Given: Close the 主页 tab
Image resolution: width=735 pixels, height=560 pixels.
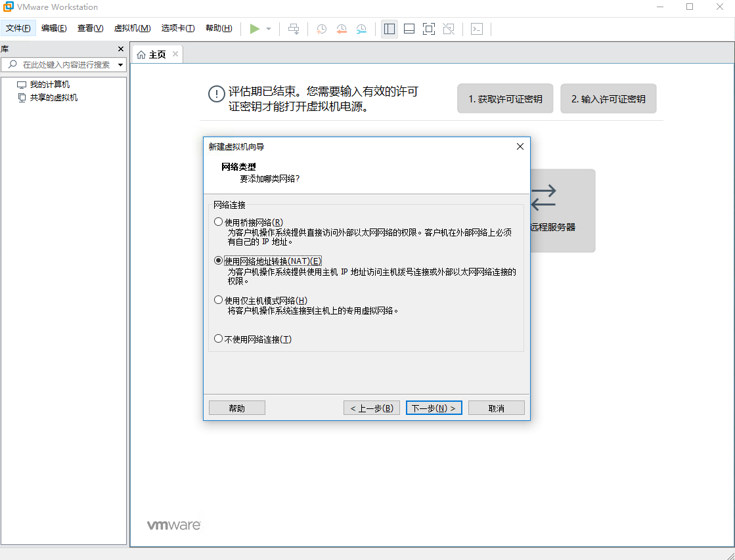Looking at the screenshot, I should click(x=175, y=54).
